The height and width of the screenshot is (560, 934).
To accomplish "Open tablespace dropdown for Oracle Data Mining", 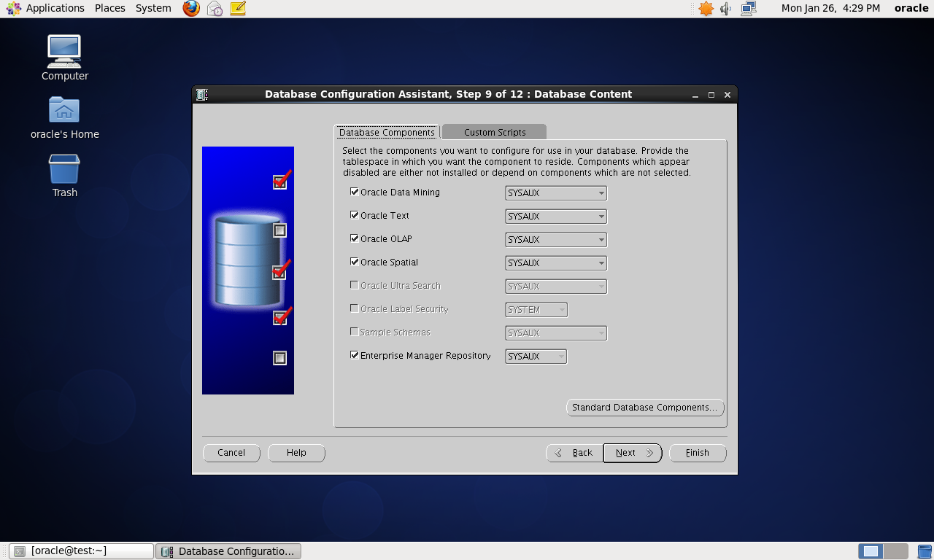I will tap(556, 193).
